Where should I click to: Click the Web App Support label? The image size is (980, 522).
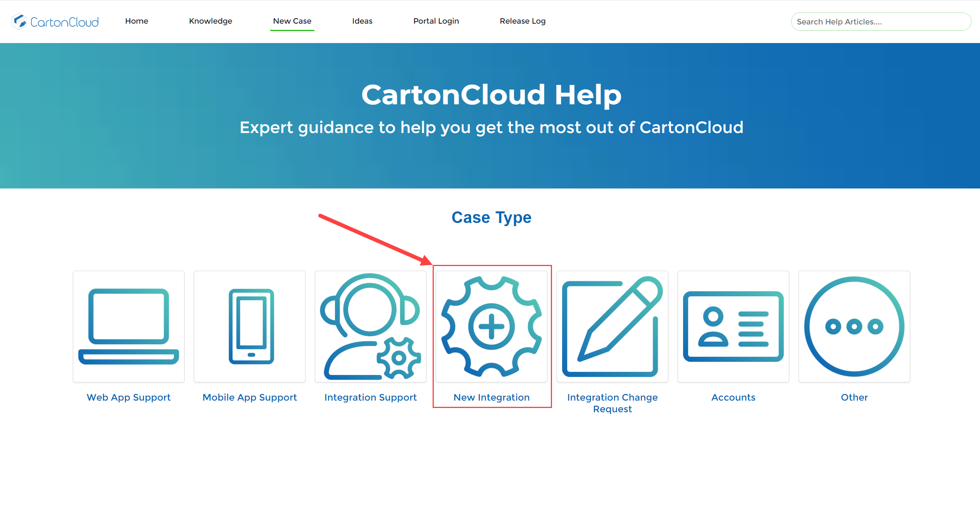click(x=129, y=397)
